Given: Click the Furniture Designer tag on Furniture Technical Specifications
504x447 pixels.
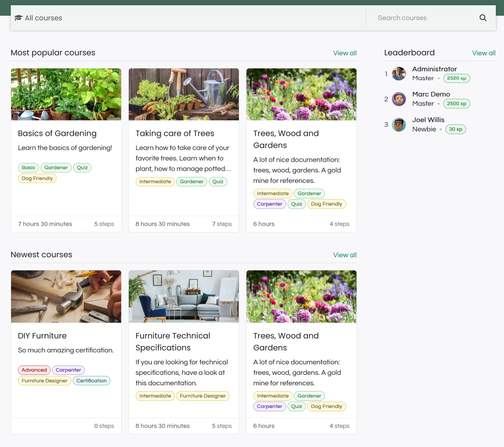Looking at the screenshot, I should (x=203, y=396).
